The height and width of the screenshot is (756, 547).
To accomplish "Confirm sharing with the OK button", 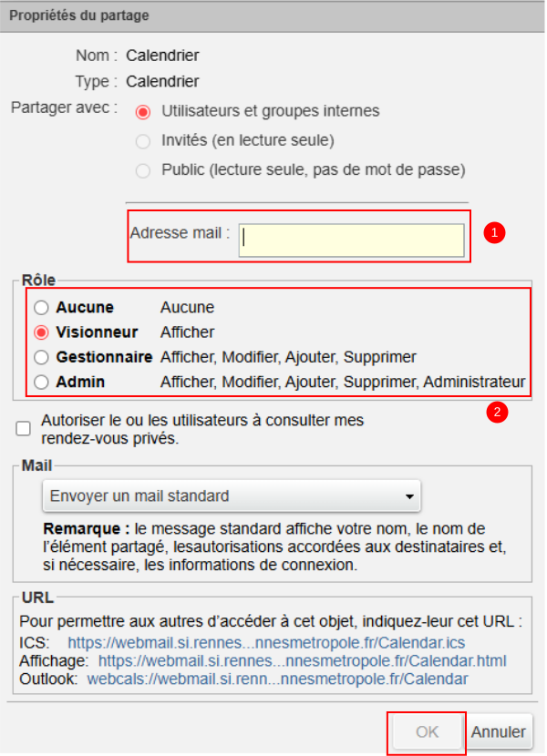I will pos(428,731).
